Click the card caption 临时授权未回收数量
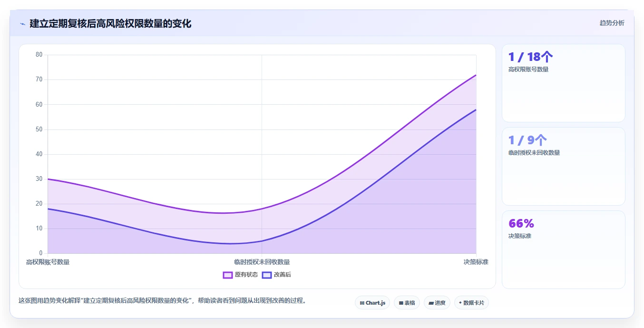 (534, 153)
